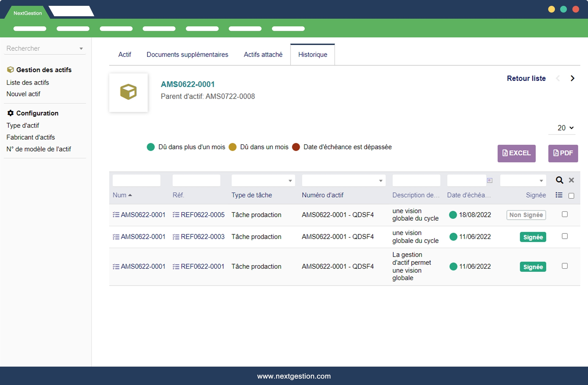The height and width of the screenshot is (385, 588).
Task: Clear filters with the X icon
Action: tap(571, 180)
